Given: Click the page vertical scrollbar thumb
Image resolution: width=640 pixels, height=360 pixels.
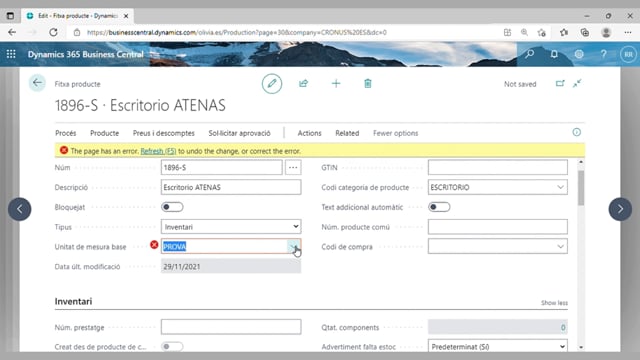Looking at the screenshot, I should 581,188.
